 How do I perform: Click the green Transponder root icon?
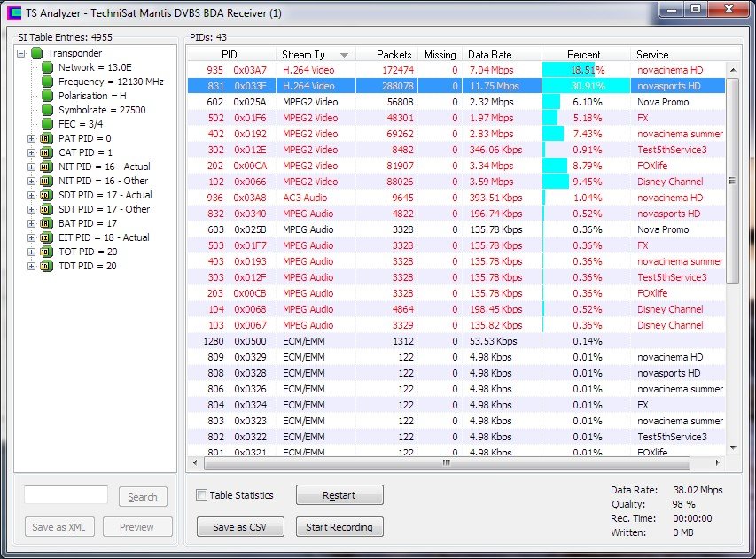(x=37, y=53)
